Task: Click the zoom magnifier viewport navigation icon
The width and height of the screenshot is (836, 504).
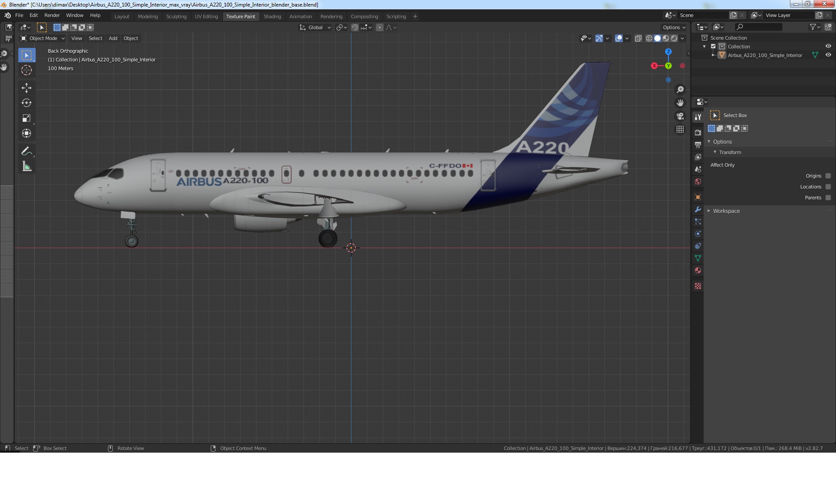Action: pyautogui.click(x=680, y=90)
